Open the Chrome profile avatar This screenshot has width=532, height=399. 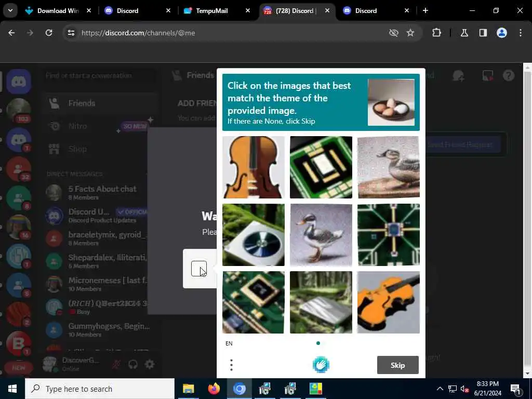[x=502, y=33]
